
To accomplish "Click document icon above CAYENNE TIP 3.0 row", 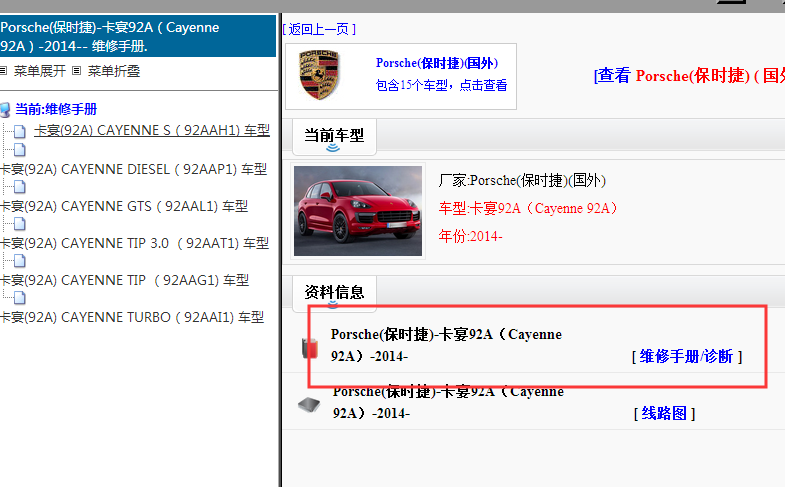I will [20, 224].
